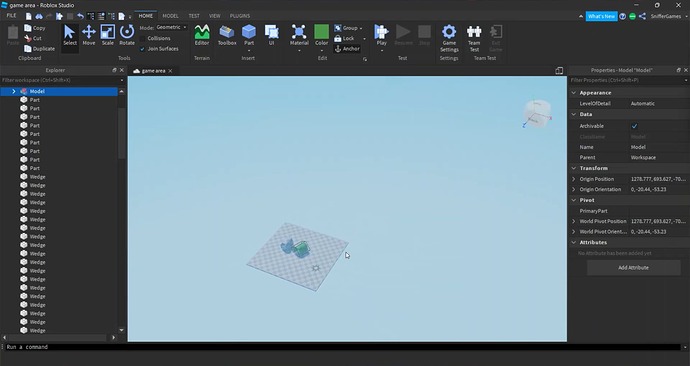Click the Add Attribute button
The image size is (690, 366).
633,267
